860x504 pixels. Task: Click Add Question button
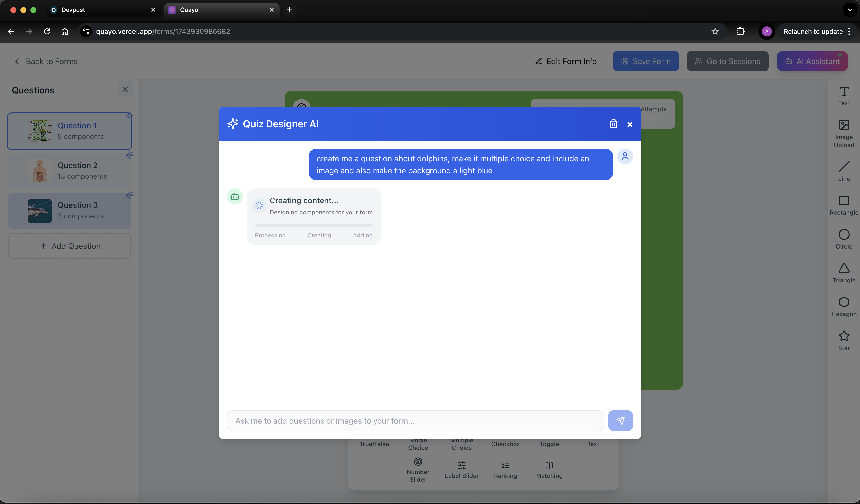click(70, 246)
